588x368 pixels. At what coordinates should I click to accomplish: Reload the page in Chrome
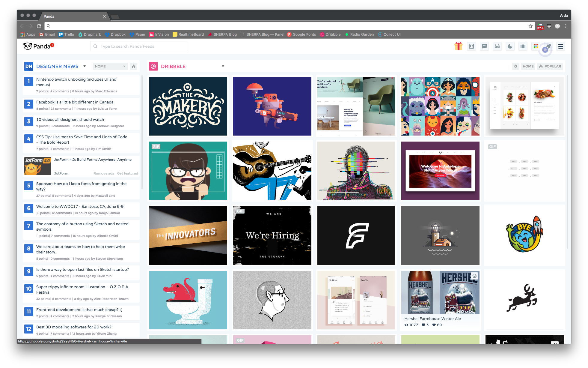39,26
